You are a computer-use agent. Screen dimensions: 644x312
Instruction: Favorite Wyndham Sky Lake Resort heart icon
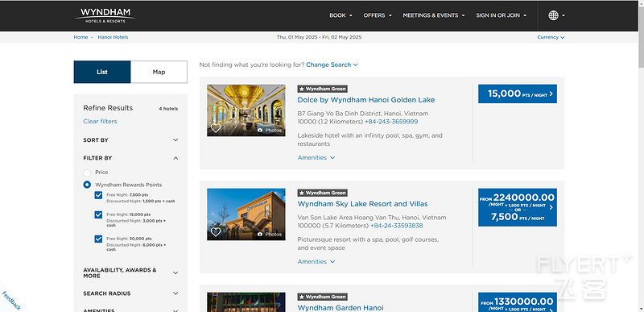216,232
